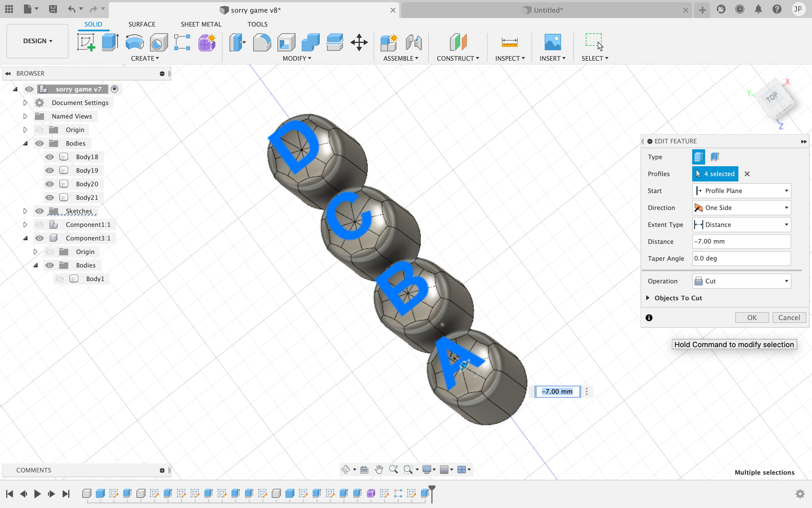Click the Pan hand tool

pos(379,469)
